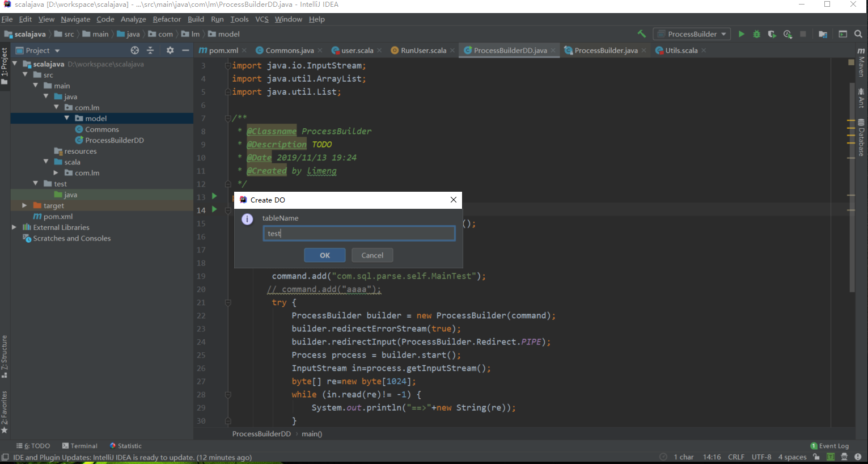This screenshot has width=868, height=464.
Task: Click the editor vertical scrollbar
Action: point(852,187)
